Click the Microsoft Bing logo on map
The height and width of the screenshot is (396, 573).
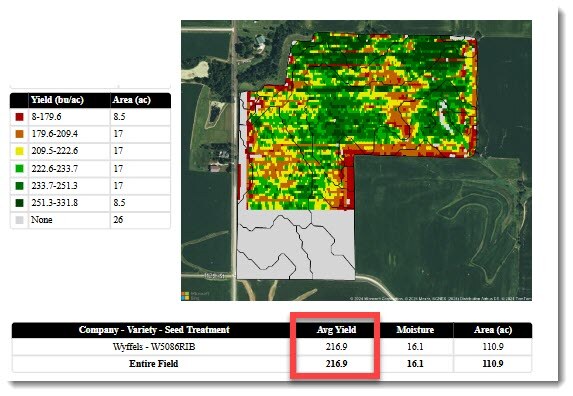coord(196,296)
